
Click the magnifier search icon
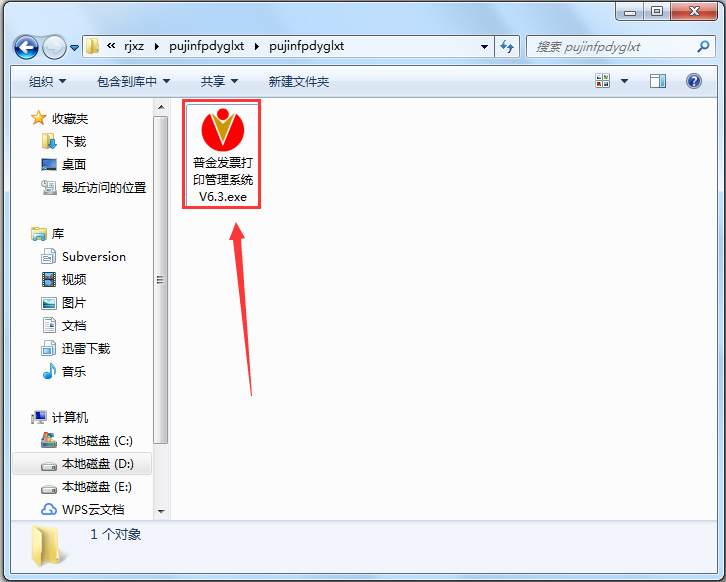[703, 46]
